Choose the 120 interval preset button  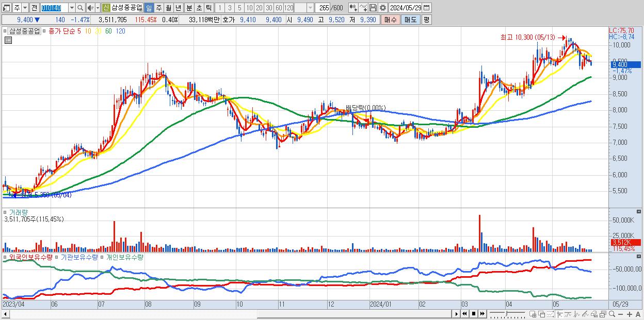tap(289, 8)
